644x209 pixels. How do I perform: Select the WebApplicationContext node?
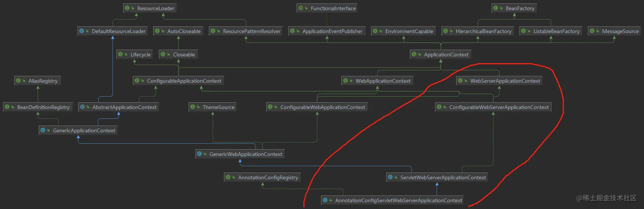[x=378, y=81]
